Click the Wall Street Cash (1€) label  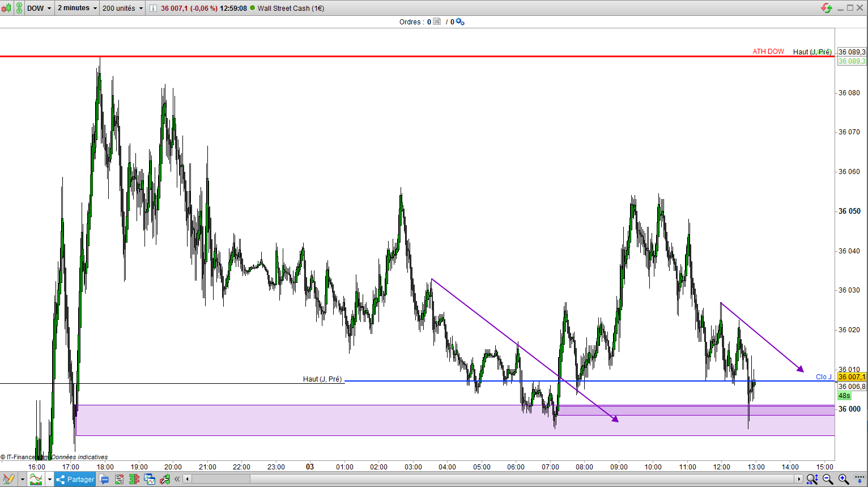(x=291, y=9)
